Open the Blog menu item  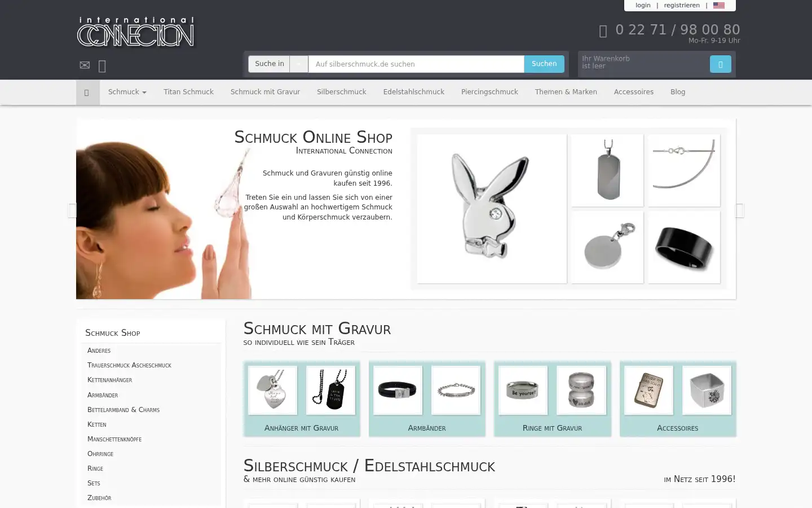click(678, 92)
